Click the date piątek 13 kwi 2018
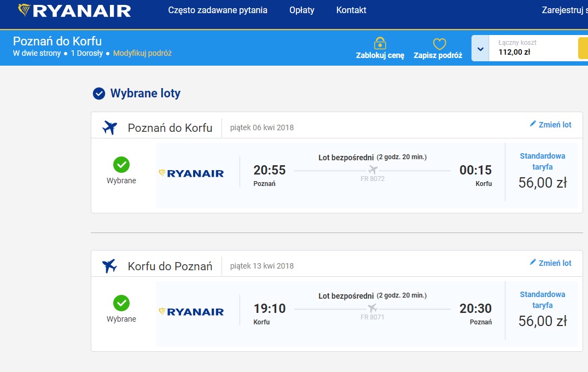This screenshot has width=588, height=372. point(262,266)
